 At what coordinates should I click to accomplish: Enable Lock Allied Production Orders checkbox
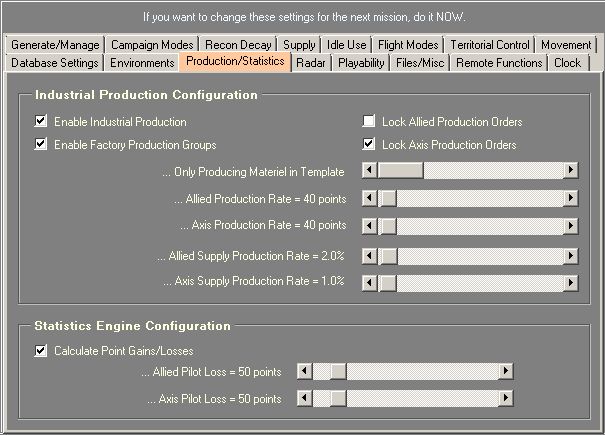coord(369,122)
